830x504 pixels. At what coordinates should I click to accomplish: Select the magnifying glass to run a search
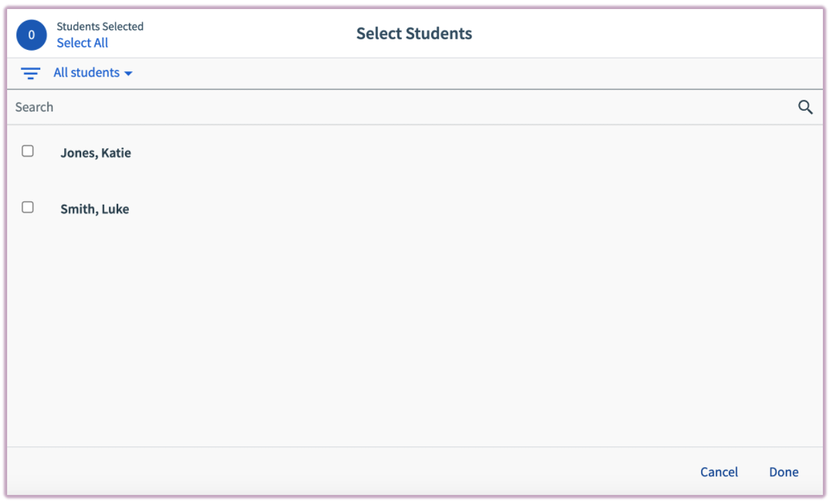[805, 107]
